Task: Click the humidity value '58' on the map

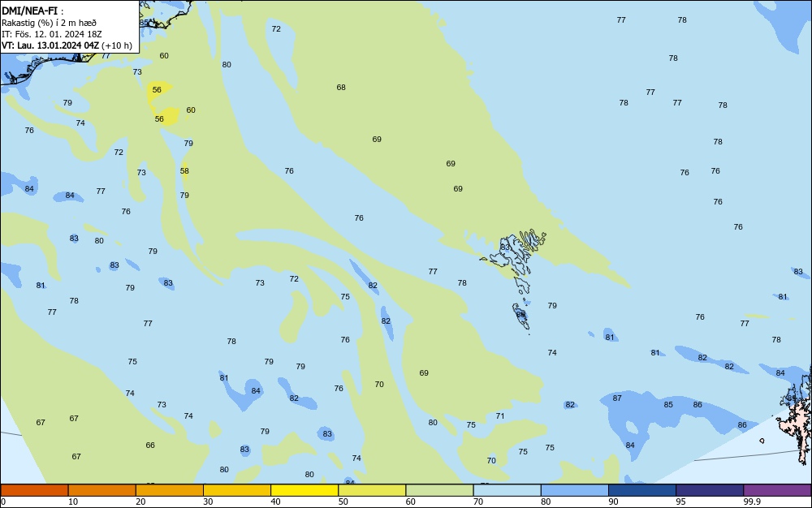Action: pyautogui.click(x=184, y=171)
